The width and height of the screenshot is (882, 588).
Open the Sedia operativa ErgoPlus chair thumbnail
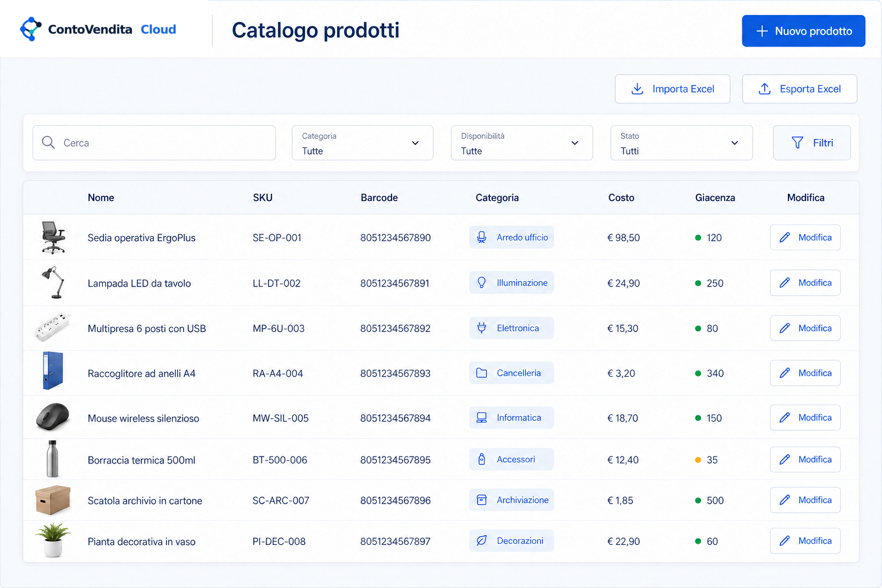53,237
